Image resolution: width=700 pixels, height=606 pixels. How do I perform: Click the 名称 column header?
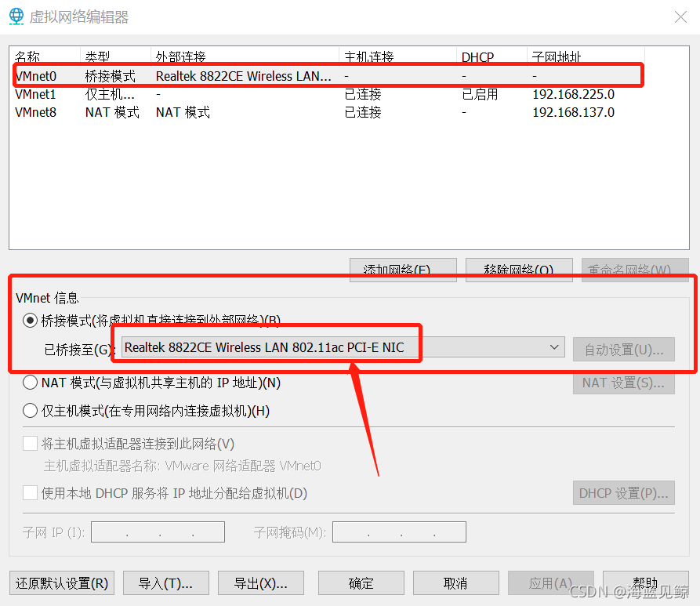pos(45,56)
